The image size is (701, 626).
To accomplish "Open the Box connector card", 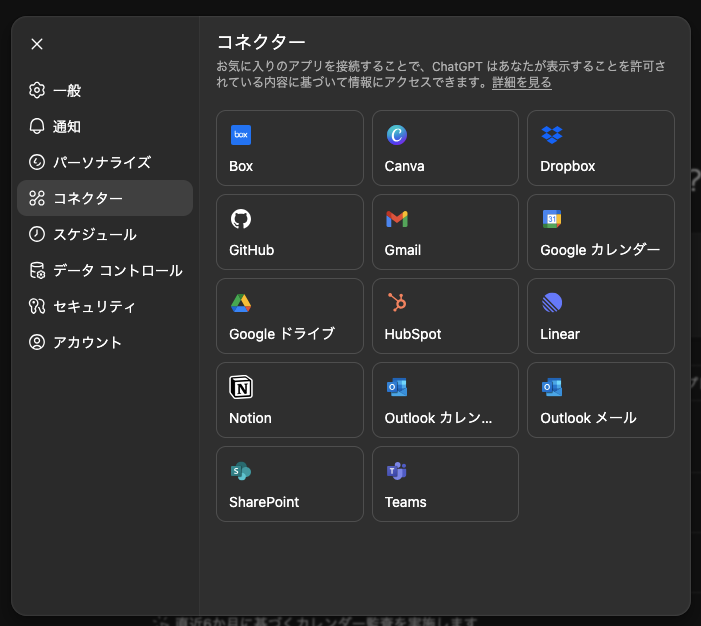I will 290,148.
